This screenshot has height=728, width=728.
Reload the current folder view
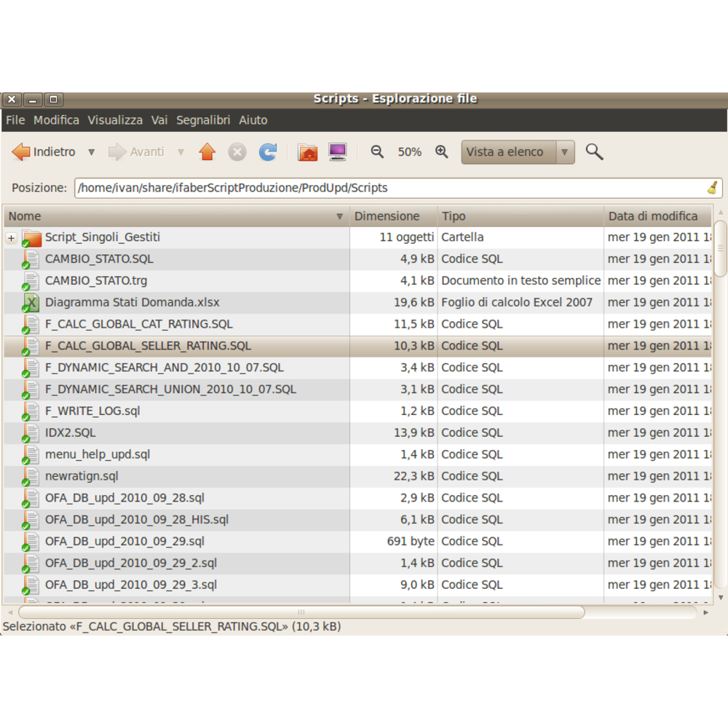click(268, 152)
